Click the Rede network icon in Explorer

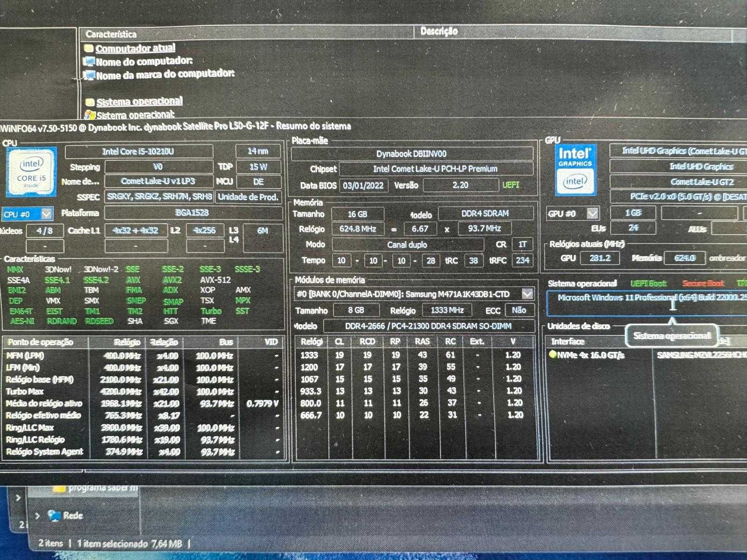click(x=55, y=516)
